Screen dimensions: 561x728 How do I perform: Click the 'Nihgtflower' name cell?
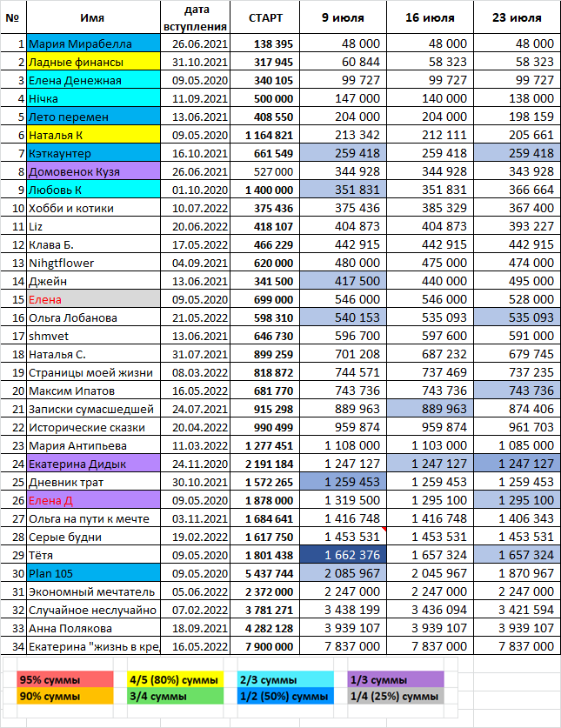pos(93,263)
